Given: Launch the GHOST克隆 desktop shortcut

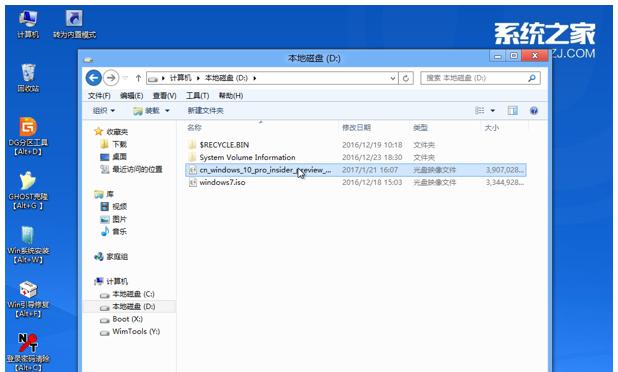Looking at the screenshot, I should [28, 190].
